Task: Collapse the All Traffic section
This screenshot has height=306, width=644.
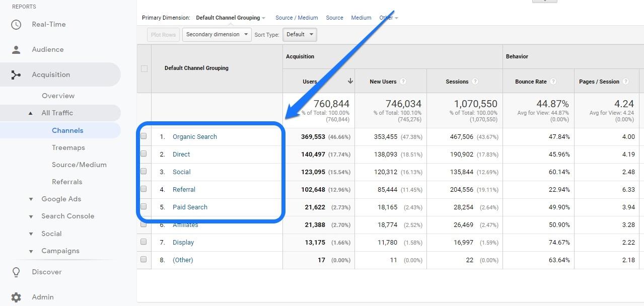Action: (31, 113)
